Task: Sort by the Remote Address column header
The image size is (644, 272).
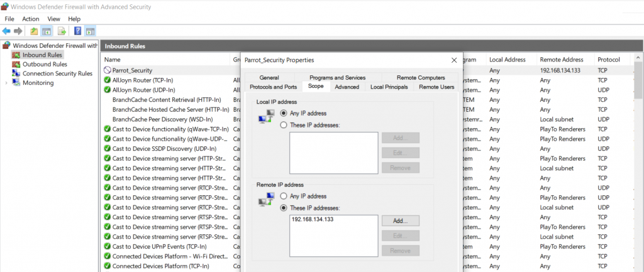Action: 562,60
